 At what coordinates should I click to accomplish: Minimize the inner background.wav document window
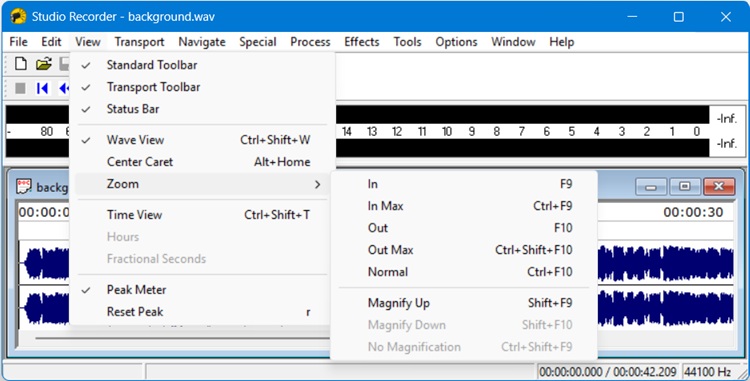tap(651, 186)
